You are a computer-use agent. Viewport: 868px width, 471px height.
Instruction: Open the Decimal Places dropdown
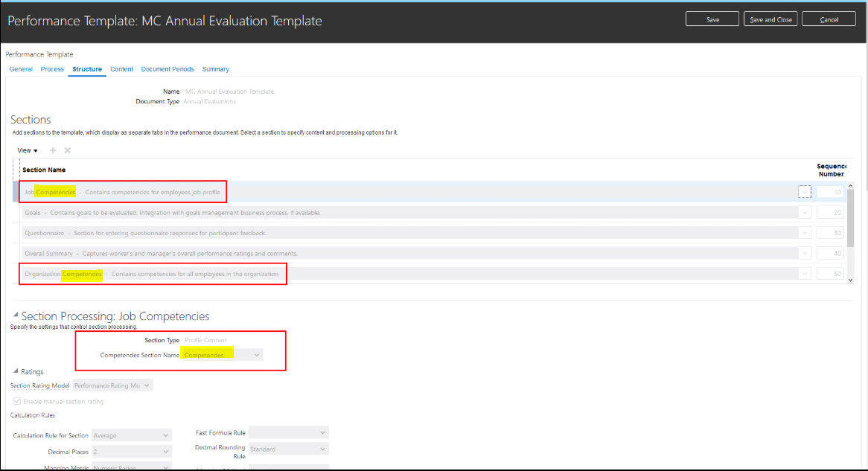(x=165, y=451)
